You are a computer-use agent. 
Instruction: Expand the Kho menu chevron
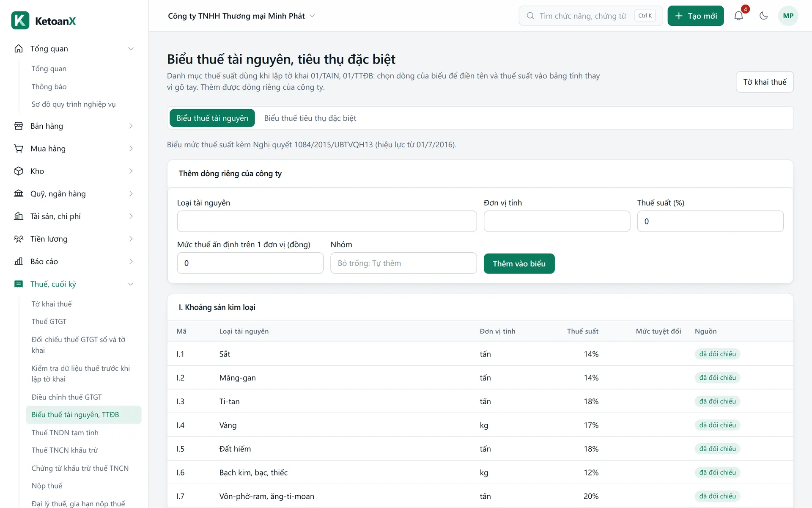(x=131, y=171)
